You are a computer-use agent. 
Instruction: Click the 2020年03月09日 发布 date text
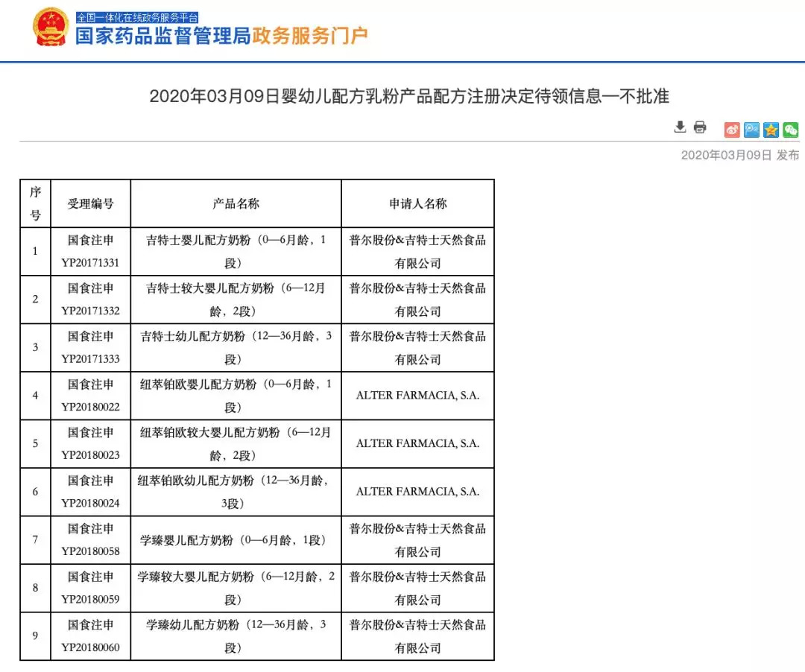[x=740, y=155]
